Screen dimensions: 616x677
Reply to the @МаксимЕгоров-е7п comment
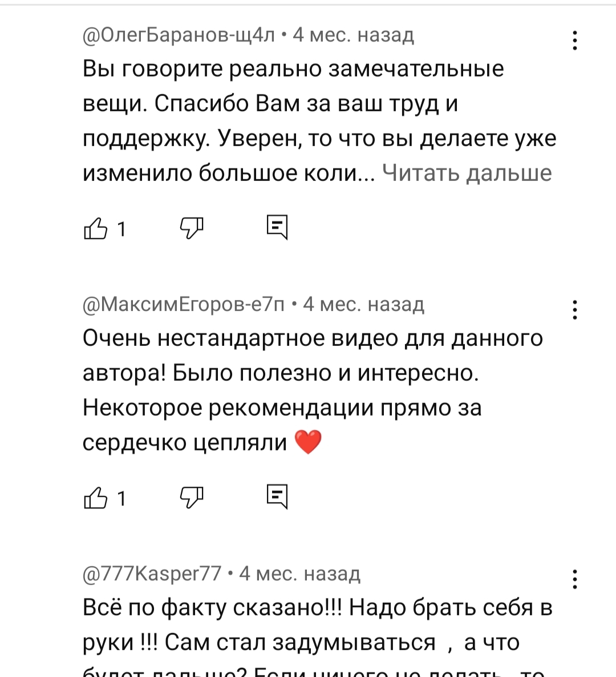277,497
